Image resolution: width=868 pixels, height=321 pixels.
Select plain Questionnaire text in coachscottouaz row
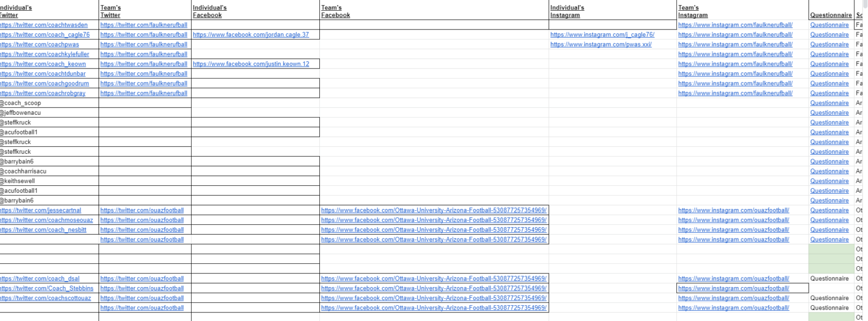830,298
